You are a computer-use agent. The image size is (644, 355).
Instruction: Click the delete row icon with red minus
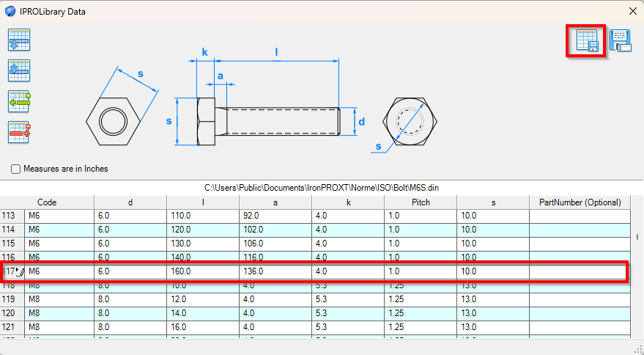(19, 132)
